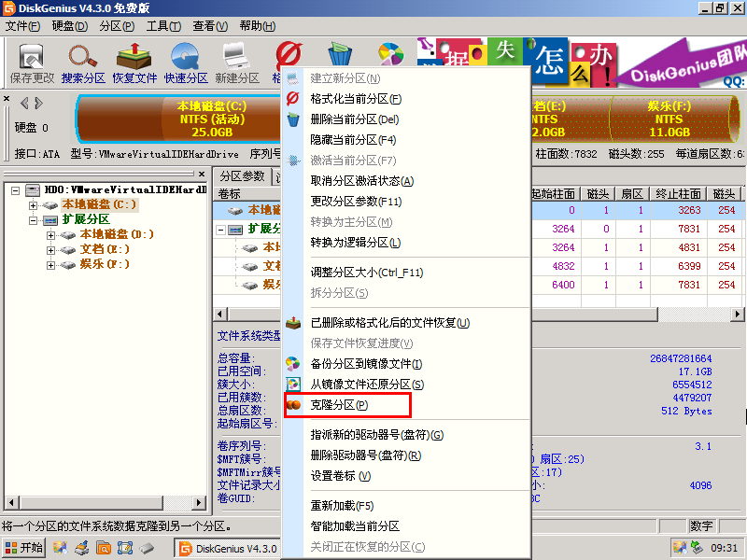Viewport: 747px width, 560px height.
Task: Choose 转换为逻辑分区(L) entry
Action: tap(407, 243)
